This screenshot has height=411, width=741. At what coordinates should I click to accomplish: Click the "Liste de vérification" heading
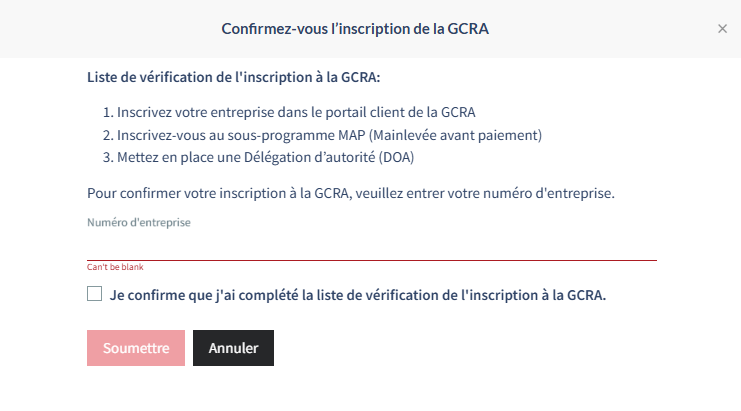pos(234,77)
